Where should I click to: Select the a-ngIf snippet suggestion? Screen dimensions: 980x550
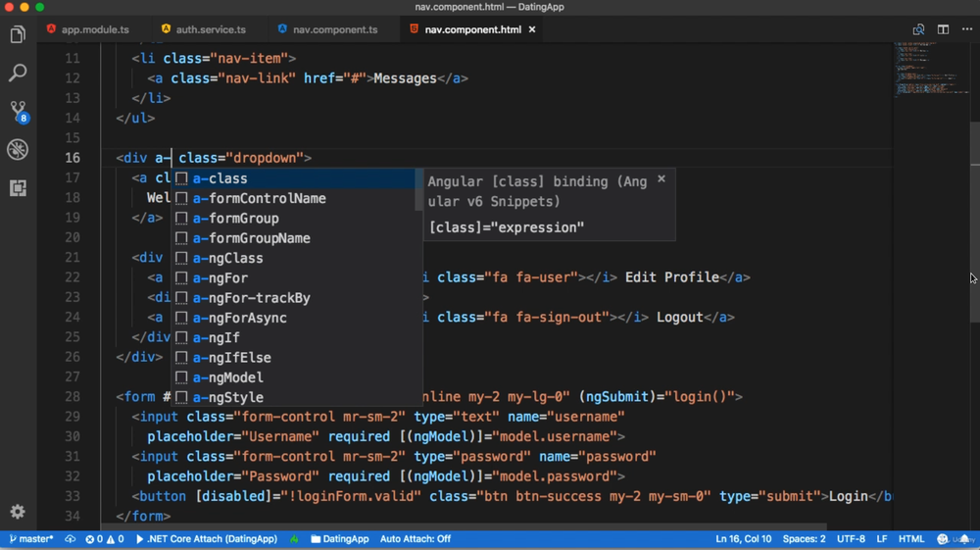[217, 337]
